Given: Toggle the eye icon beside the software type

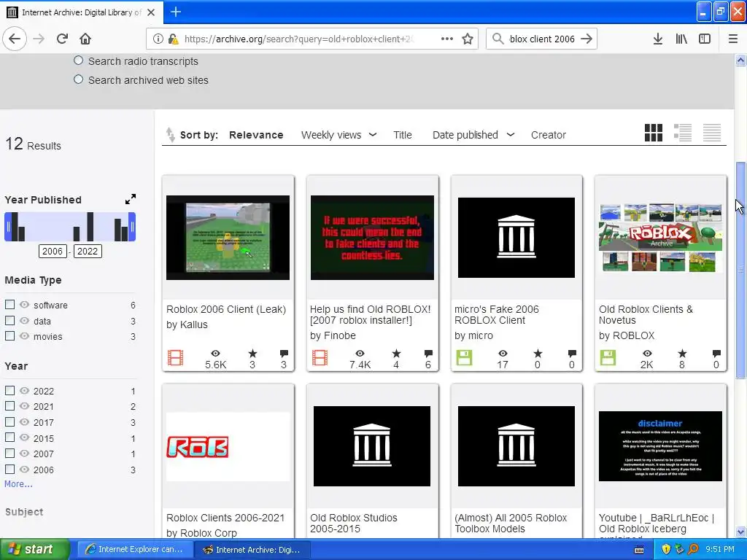Looking at the screenshot, I should pos(24,305).
